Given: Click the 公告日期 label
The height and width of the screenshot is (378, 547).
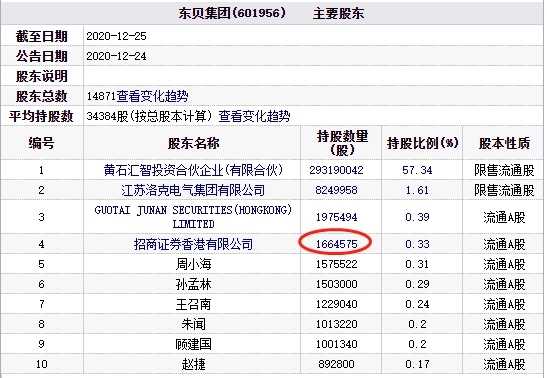Looking at the screenshot, I should point(42,56).
